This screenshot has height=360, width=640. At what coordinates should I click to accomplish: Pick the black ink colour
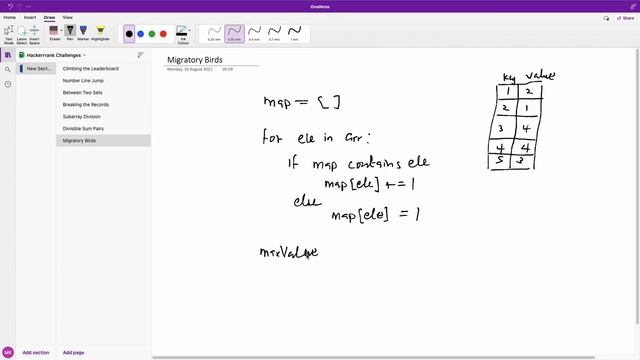click(129, 34)
